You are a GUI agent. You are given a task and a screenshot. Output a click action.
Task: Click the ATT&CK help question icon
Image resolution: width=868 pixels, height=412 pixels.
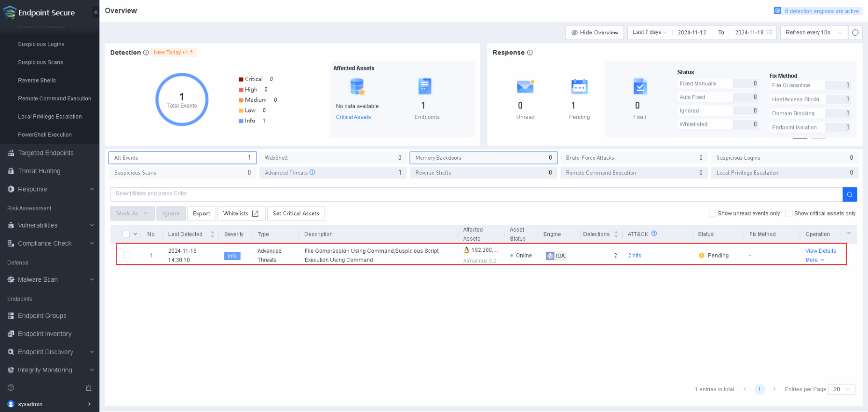pos(654,233)
